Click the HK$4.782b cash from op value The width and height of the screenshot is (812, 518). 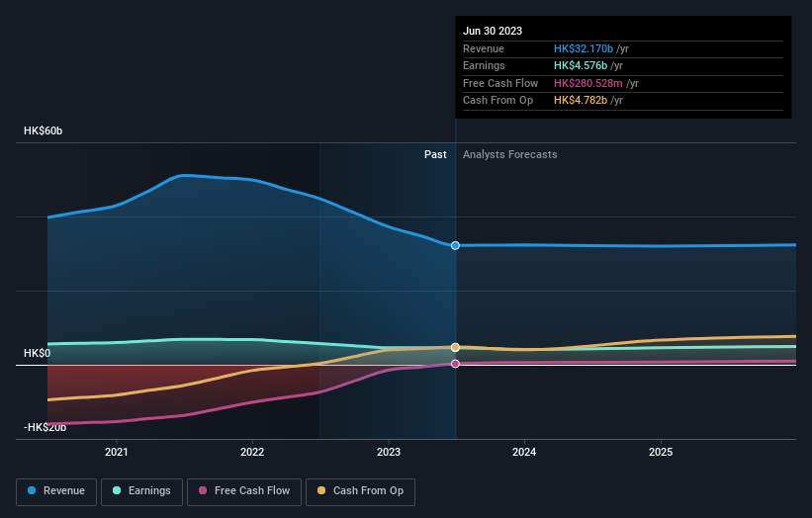pos(581,101)
